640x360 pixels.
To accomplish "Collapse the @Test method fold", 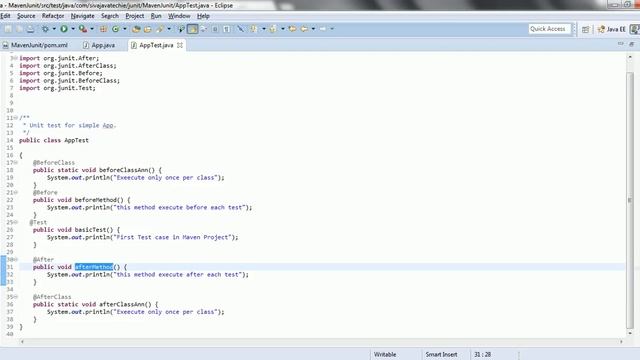I will pyautogui.click(x=16, y=222).
